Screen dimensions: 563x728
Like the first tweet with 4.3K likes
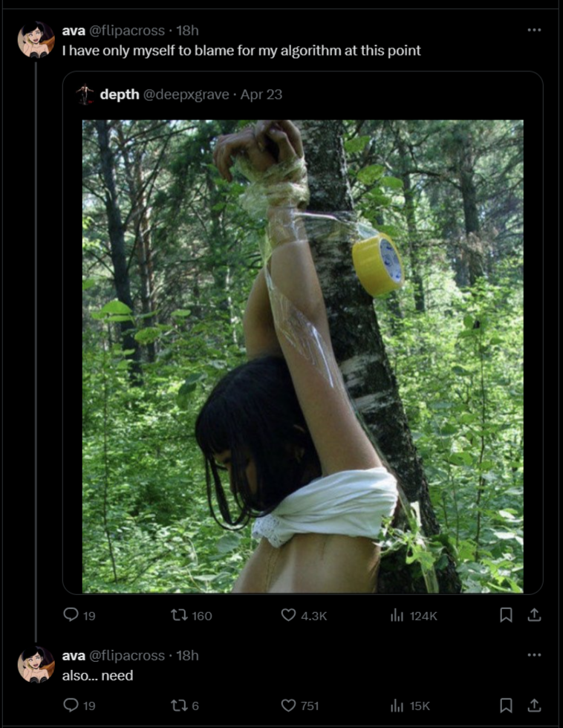pos(288,615)
